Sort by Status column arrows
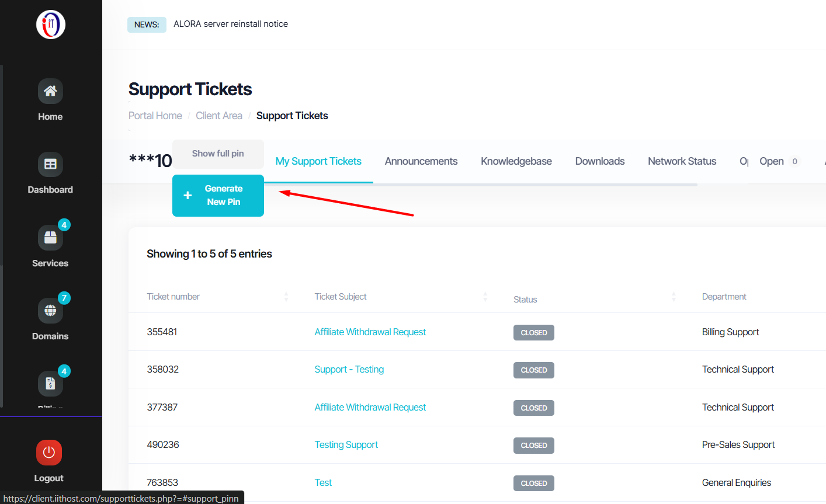 674,297
